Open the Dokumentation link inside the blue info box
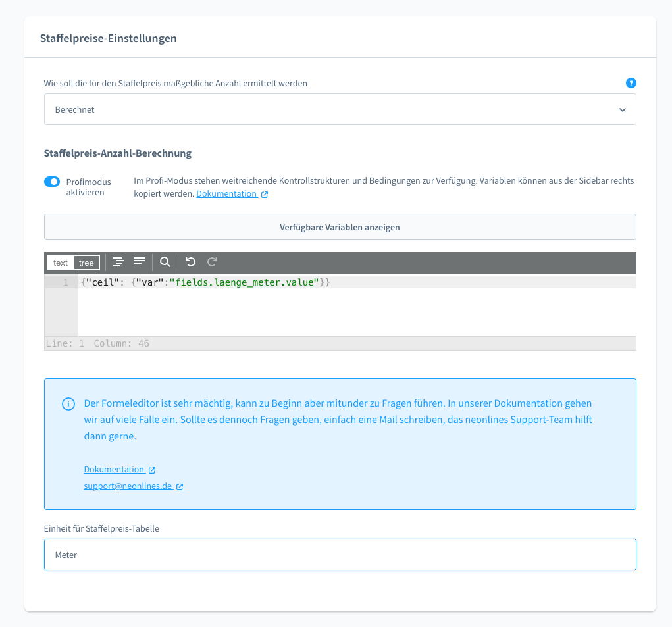 coord(114,469)
